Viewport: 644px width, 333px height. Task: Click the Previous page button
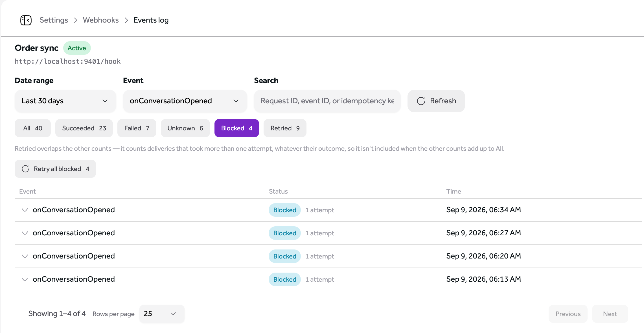click(x=568, y=314)
